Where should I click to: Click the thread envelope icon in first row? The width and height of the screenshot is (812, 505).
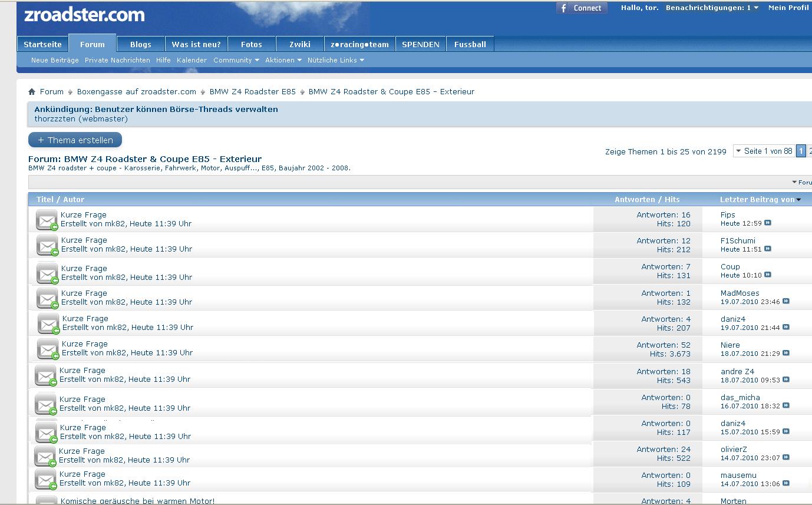click(47, 220)
